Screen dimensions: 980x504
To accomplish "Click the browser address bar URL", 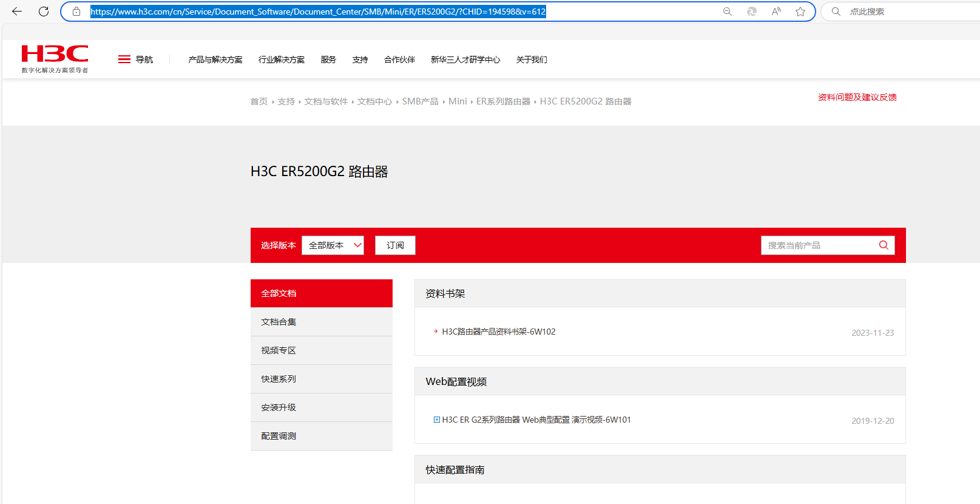I will [318, 12].
